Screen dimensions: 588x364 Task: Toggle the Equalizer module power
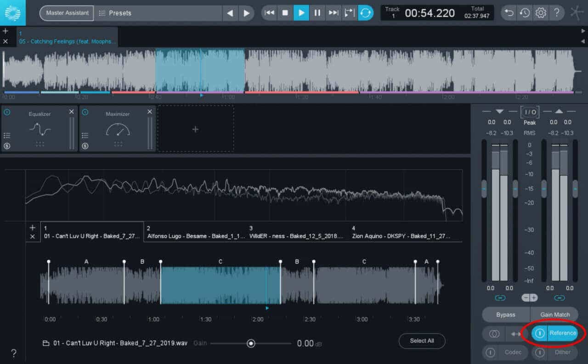[7, 112]
